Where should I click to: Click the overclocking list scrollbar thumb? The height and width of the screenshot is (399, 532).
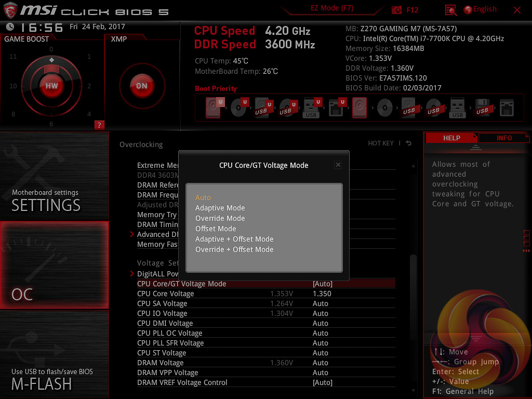pos(413,297)
